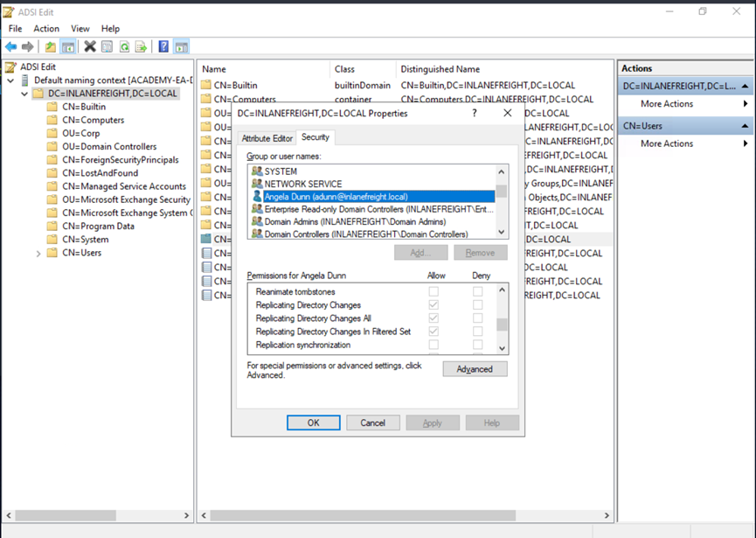Image resolution: width=756 pixels, height=538 pixels.
Task: Toggle Deny for Replicating Directory Changes All
Action: point(477,318)
